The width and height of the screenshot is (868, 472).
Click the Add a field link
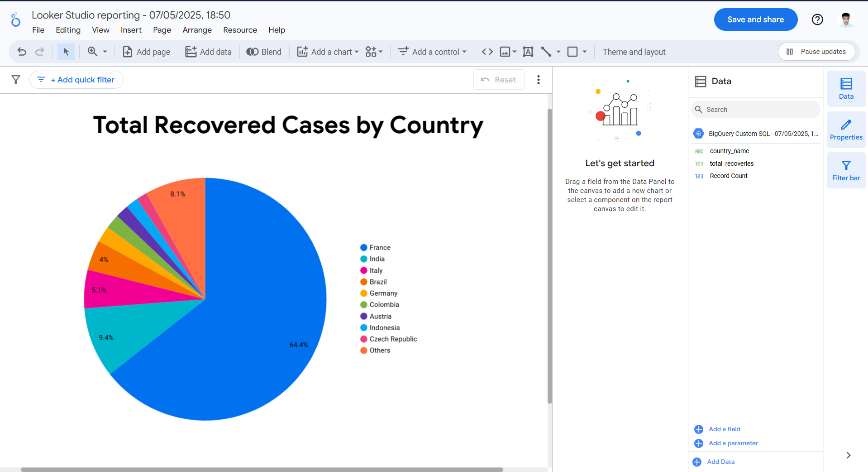[x=724, y=429]
